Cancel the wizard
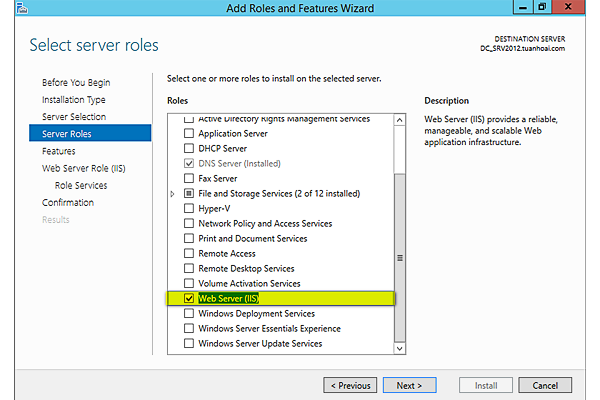This screenshot has width=600, height=400. (x=545, y=385)
